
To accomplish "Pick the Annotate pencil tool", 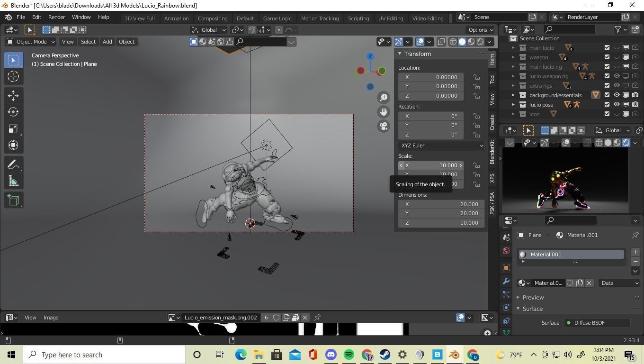I will [x=13, y=165].
